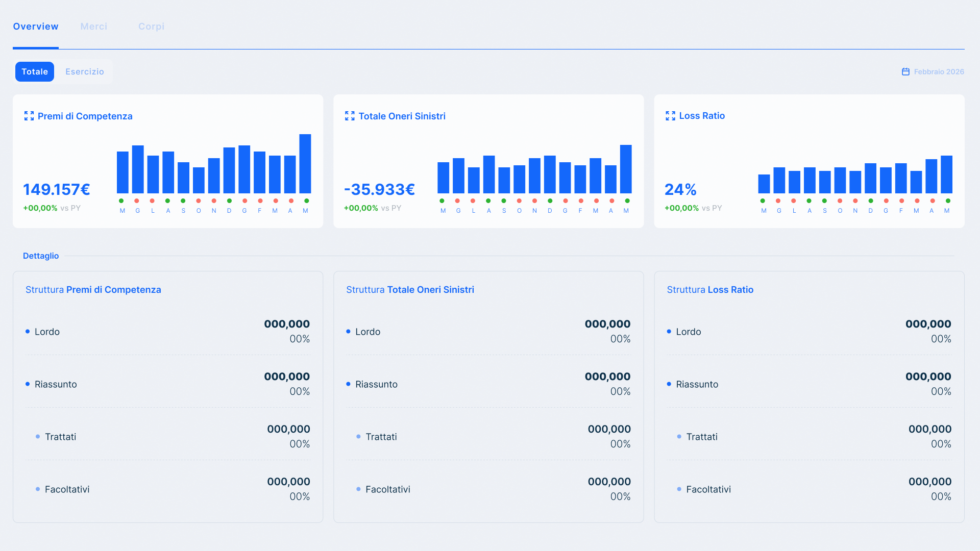Open the Corpi tab

pos(151,26)
